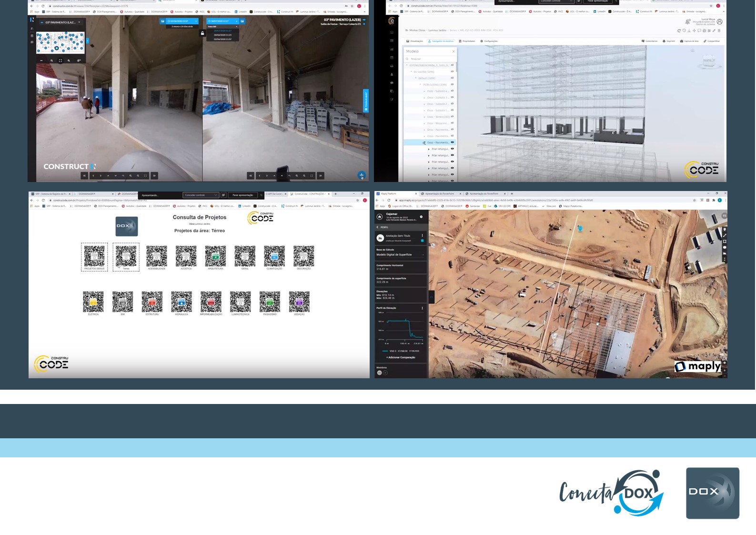
Task: Collapse the IFCBUILDING (3299) tree node
Action: click(420, 84)
